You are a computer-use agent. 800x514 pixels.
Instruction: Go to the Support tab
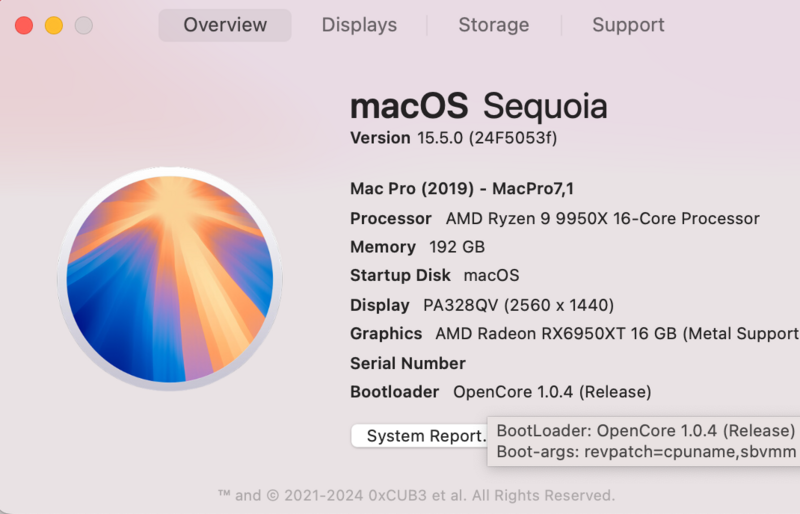click(x=628, y=25)
